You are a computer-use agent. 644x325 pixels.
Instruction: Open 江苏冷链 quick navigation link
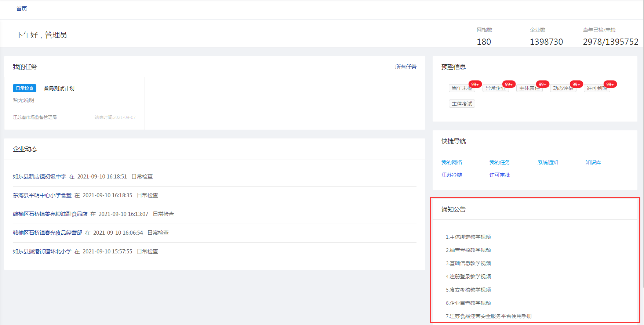(451, 175)
